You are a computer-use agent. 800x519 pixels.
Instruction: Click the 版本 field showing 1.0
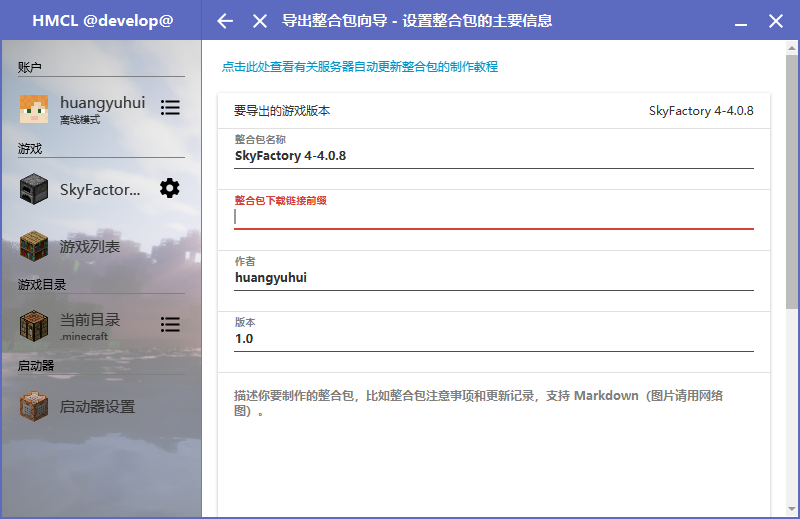point(493,339)
